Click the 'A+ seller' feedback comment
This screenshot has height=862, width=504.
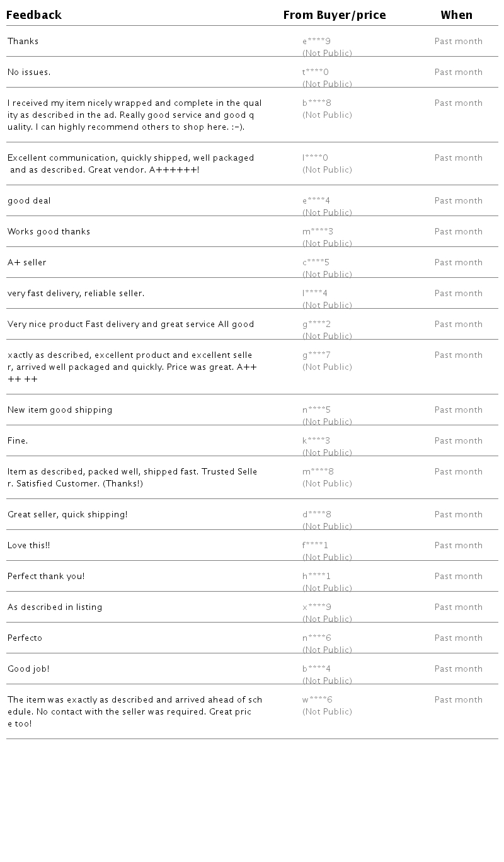(27, 263)
